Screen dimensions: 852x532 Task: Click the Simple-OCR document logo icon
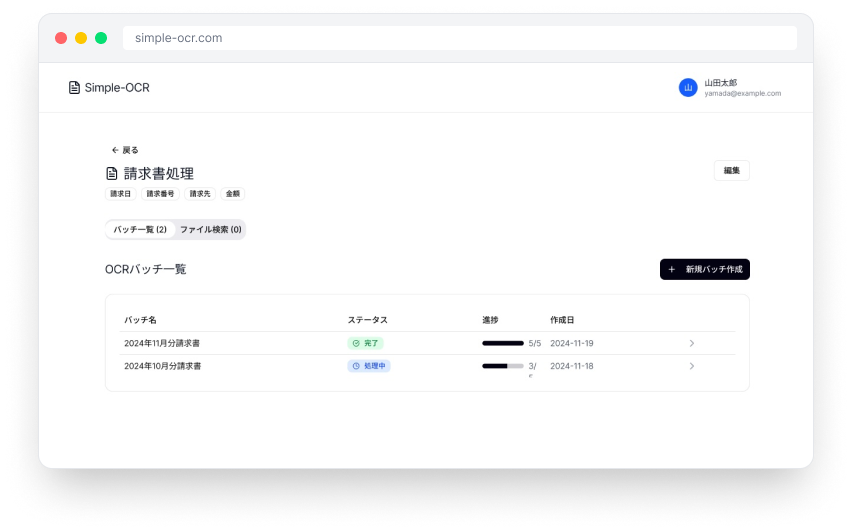tap(74, 87)
